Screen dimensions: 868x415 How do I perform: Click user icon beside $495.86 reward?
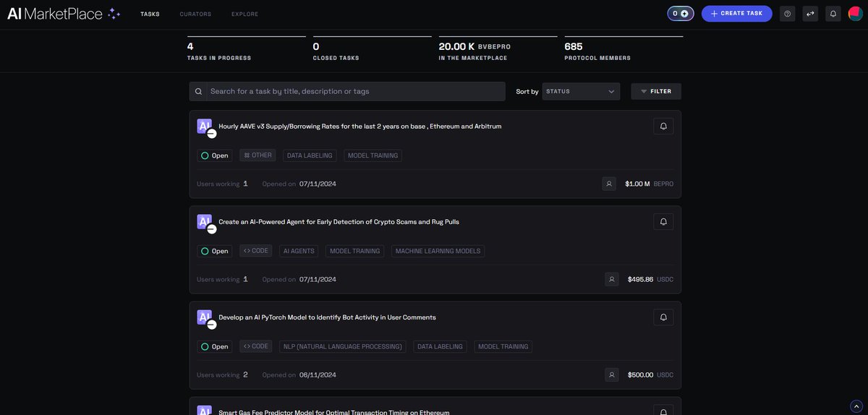pyautogui.click(x=612, y=279)
